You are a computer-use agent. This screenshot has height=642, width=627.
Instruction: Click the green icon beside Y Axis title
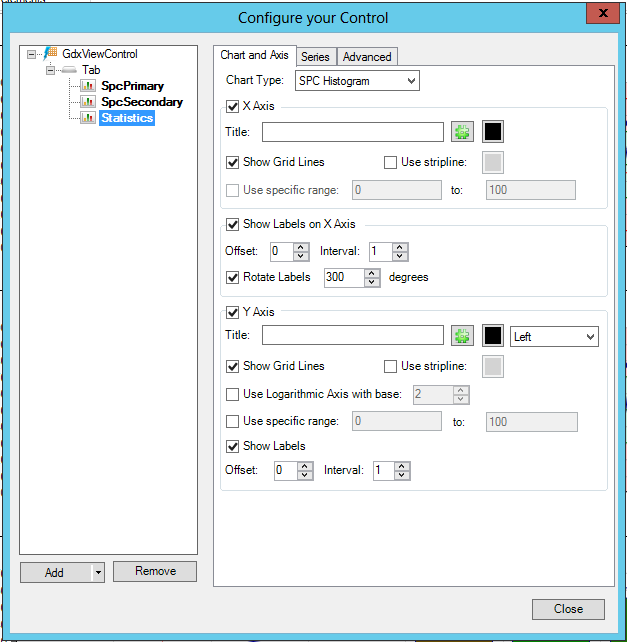(461, 337)
